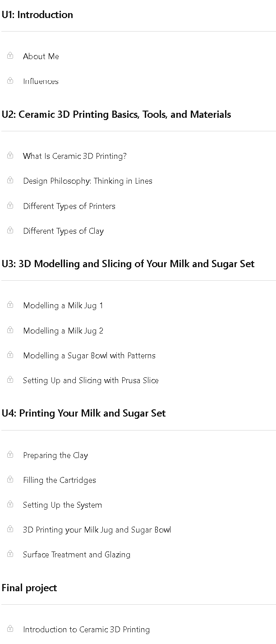
Task: Click lock icon next to Different Types of Printers
Action: pyautogui.click(x=10, y=205)
